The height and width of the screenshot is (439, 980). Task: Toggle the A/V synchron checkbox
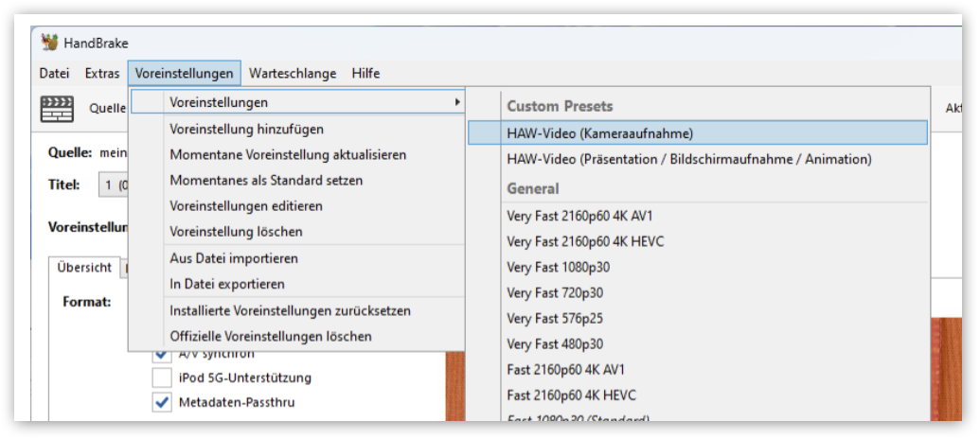pyautogui.click(x=162, y=354)
